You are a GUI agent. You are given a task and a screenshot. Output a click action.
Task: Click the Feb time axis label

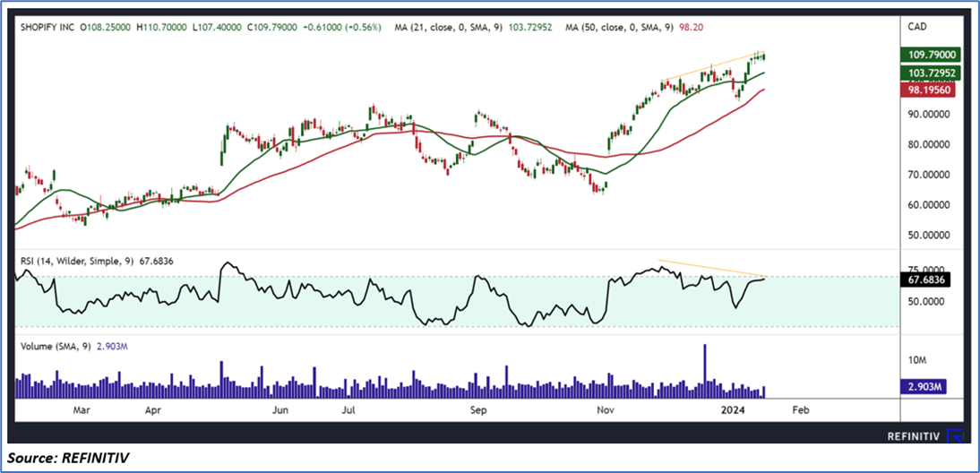pos(801,410)
